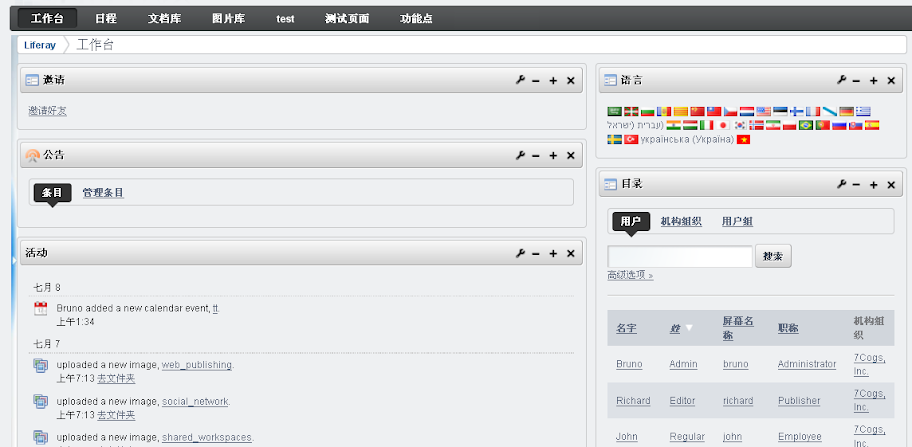Select the Sweden flag language
Image resolution: width=912 pixels, height=447 pixels.
[x=615, y=140]
